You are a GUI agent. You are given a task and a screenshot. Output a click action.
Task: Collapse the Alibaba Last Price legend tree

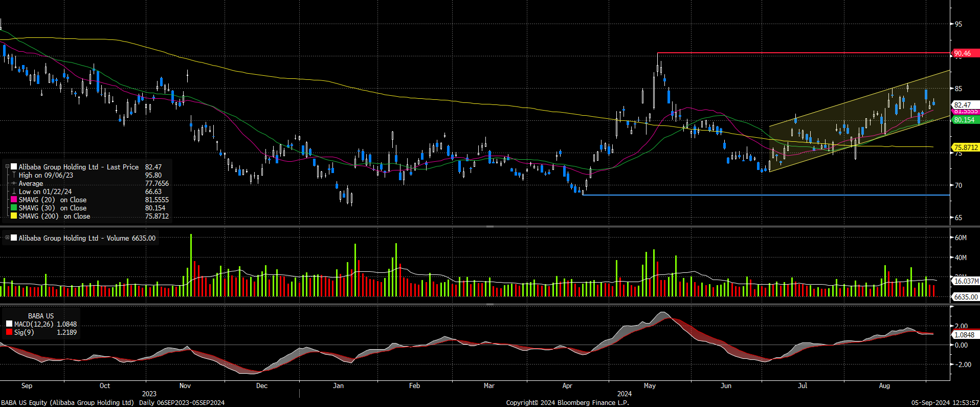coord(7,167)
